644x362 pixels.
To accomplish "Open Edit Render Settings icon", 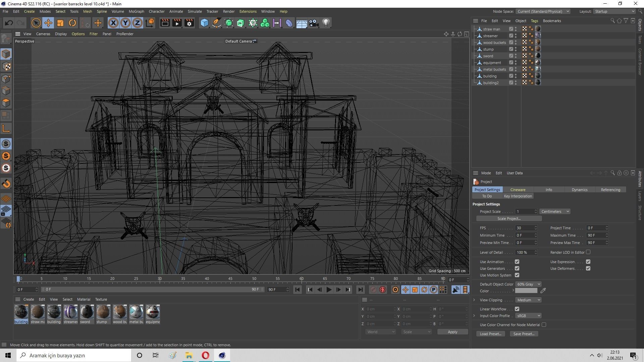I will [x=189, y=23].
